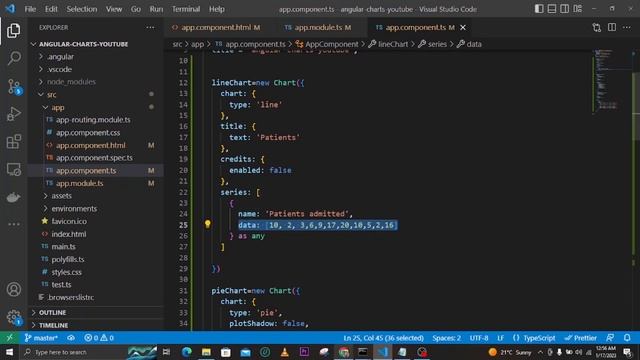
Task: Open the Extensions view
Action: tap(13, 142)
